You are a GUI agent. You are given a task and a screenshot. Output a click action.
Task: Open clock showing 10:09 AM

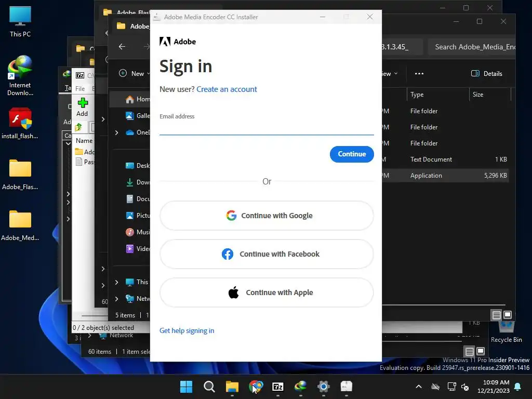494,387
